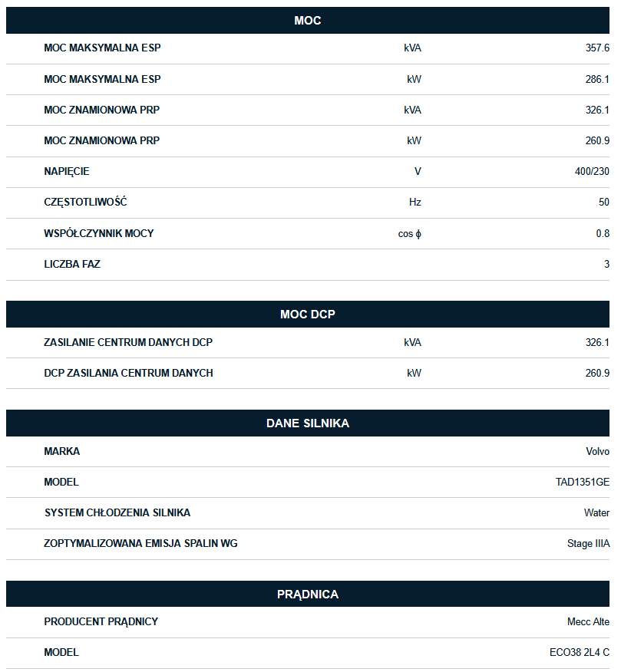Select the 400/230 voltage value
This screenshot has height=672, width=621.
(x=592, y=172)
